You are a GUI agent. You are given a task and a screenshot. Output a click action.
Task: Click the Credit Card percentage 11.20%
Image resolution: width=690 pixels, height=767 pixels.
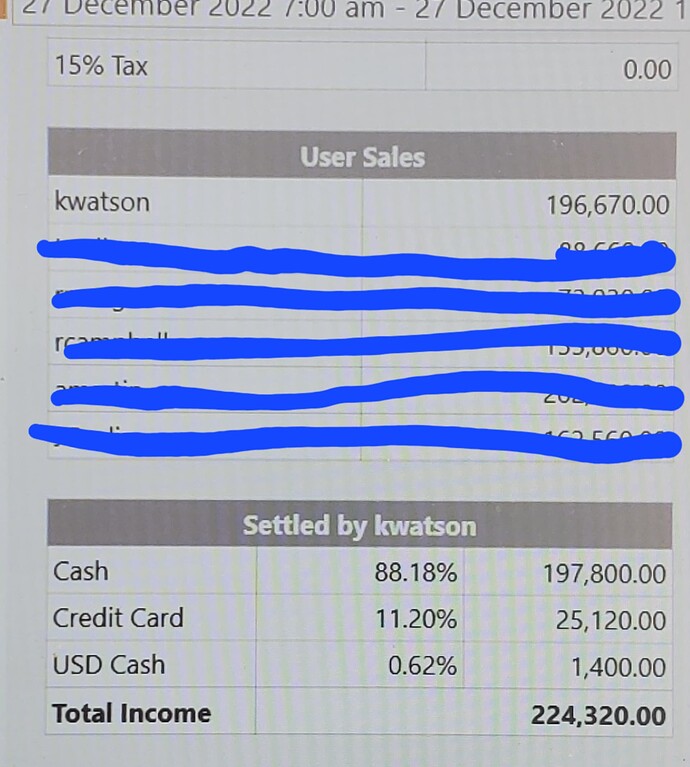pos(416,619)
